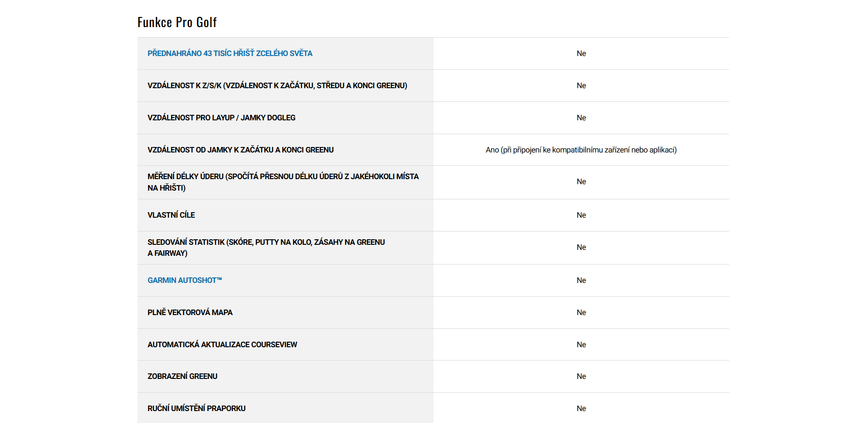
Task: Select the Vlastní cíle row label
Action: click(171, 215)
